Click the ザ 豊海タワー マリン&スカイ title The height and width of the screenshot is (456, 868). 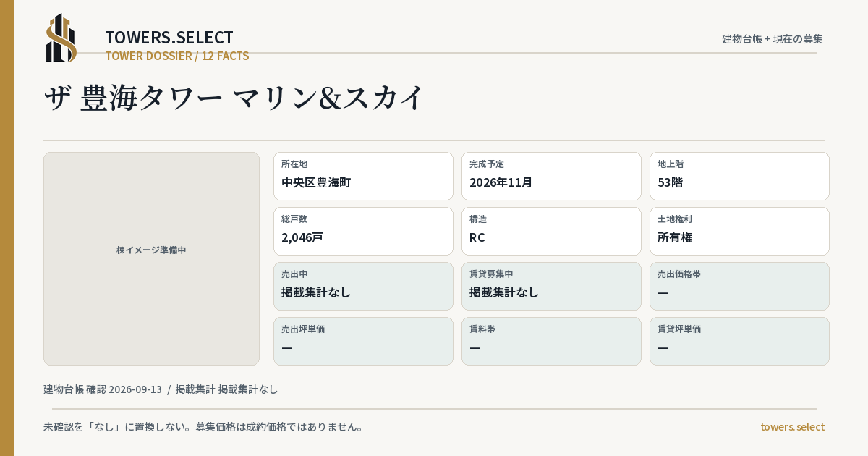(234, 98)
